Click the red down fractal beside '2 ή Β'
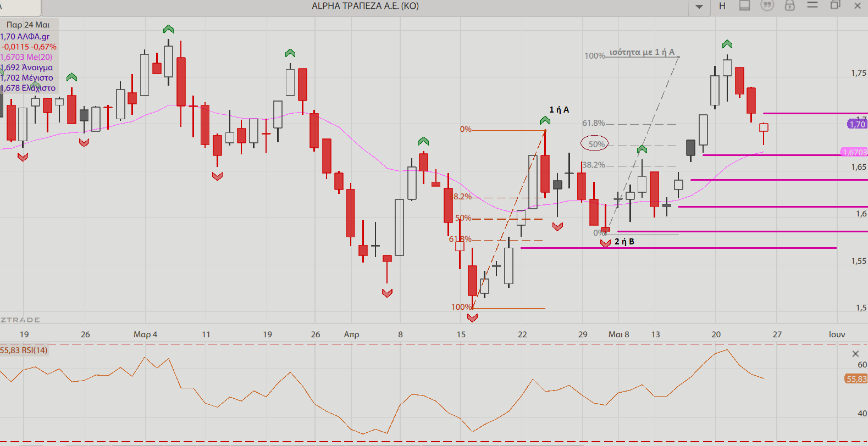 click(605, 243)
